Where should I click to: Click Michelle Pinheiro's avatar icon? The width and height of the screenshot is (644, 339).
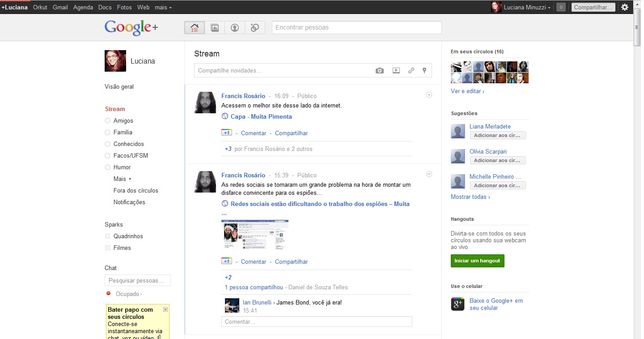458,181
